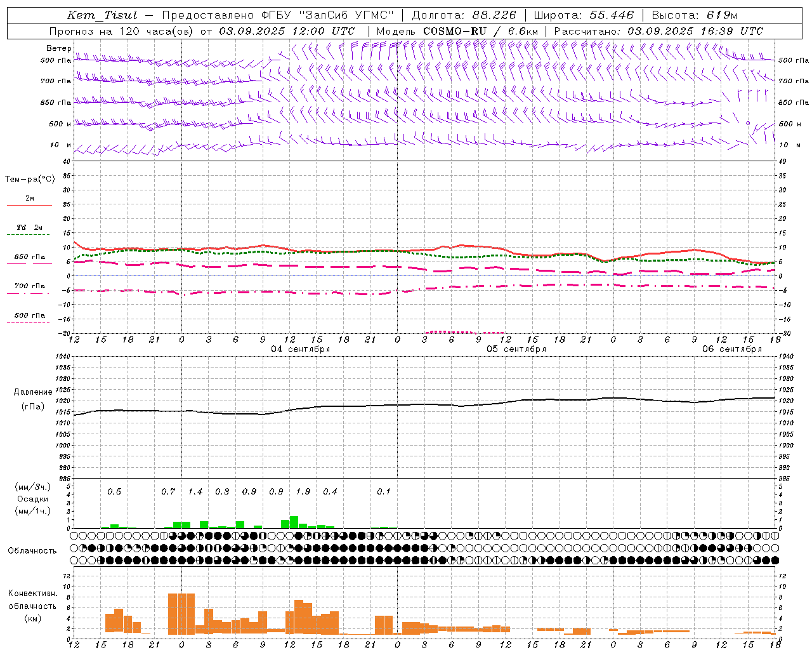The image size is (812, 650).
Task: Click the 05 сентября date label
Action: coord(516,349)
